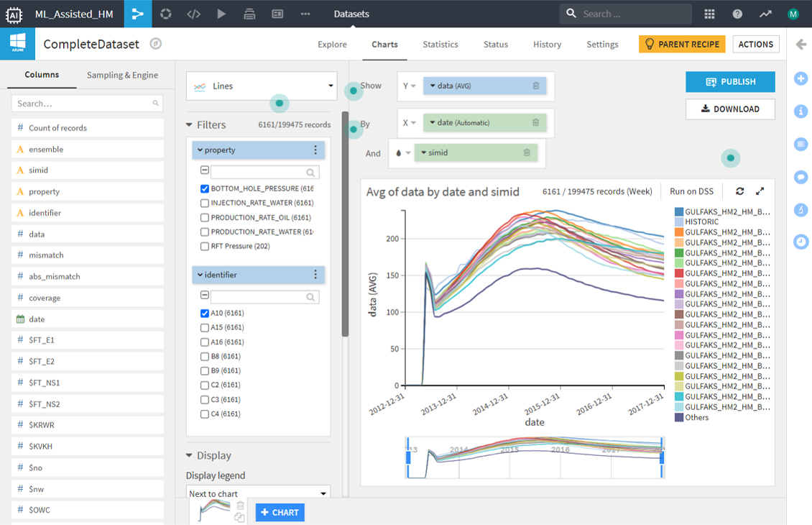The height and width of the screenshot is (525, 812).
Task: Switch to the Statistics tab
Action: (440, 45)
